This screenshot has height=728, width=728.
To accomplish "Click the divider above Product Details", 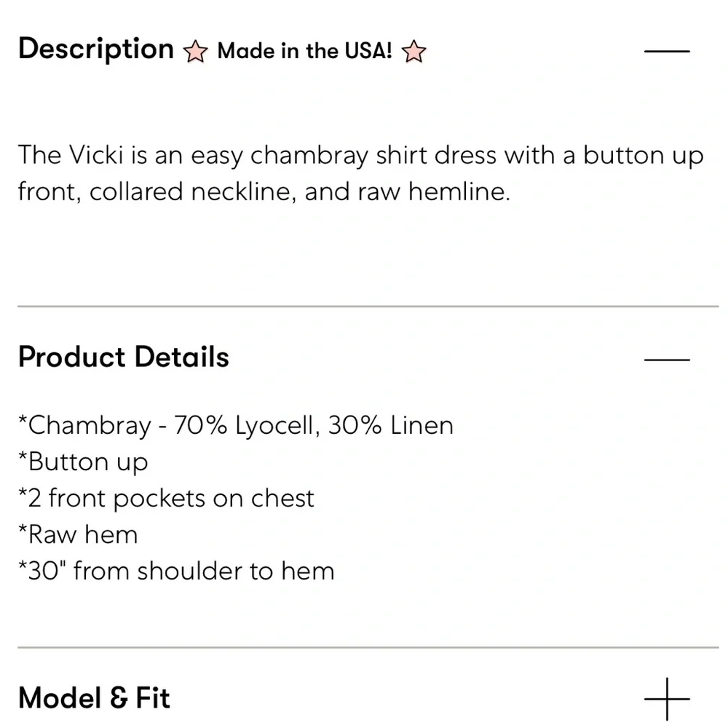I will coord(368,306).
